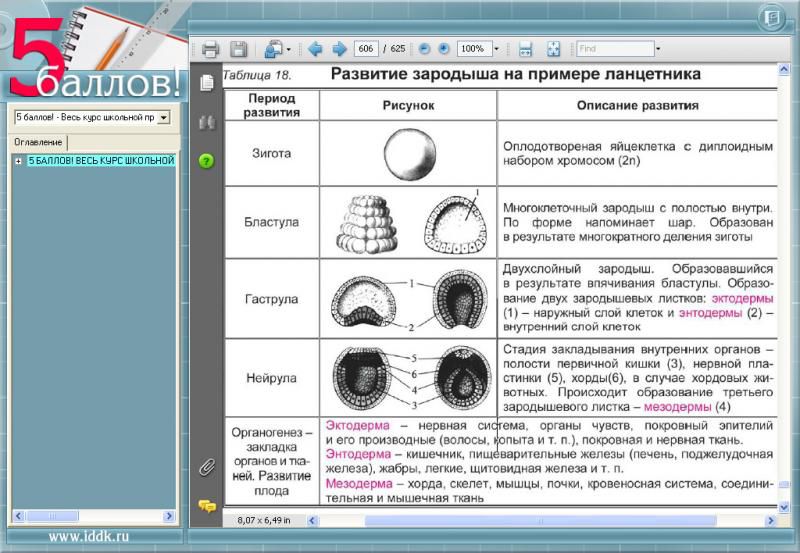This screenshot has width=800, height=553.
Task: Click the zoom in plus button
Action: [x=443, y=49]
